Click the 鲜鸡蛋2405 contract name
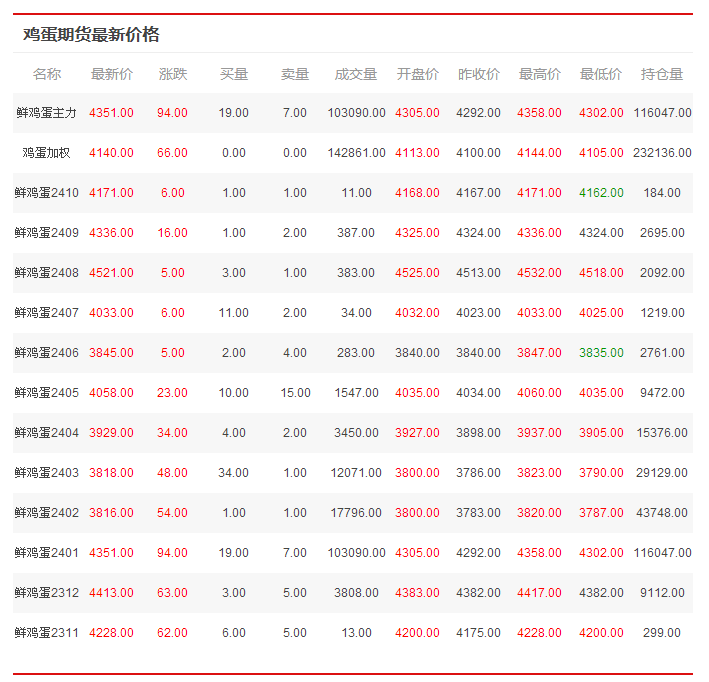This screenshot has width=709, height=682. click(46, 393)
